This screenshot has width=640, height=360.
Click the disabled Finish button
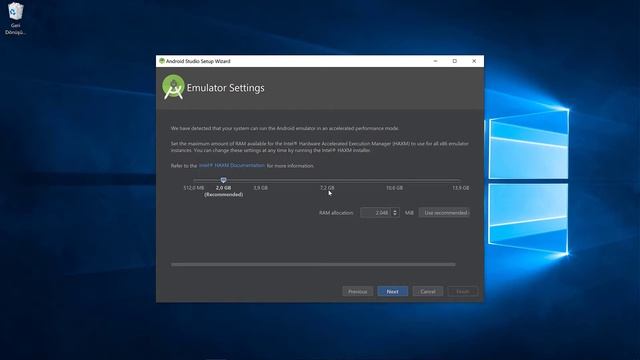click(x=463, y=291)
